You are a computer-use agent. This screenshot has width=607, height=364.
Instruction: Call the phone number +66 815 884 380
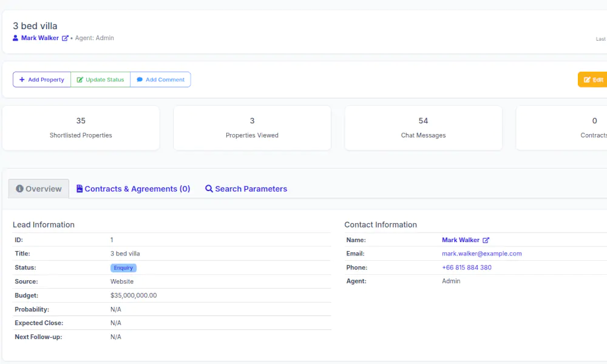466,268
